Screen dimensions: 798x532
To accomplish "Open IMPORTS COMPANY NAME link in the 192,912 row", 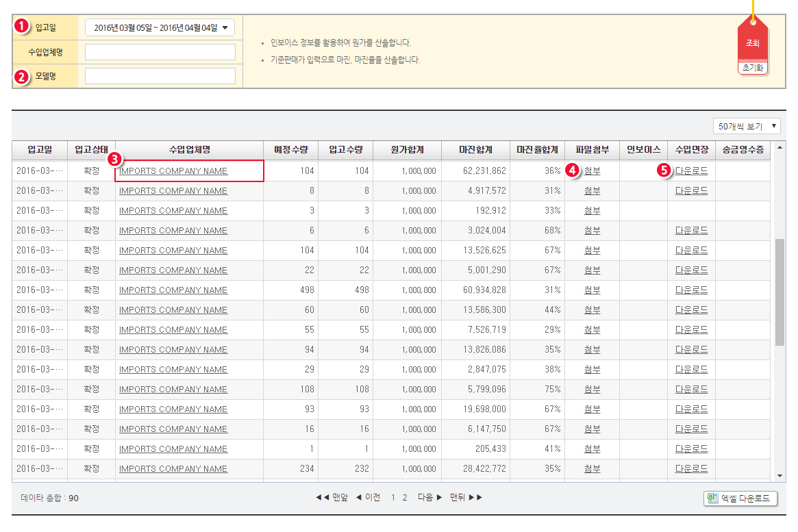I will coord(173,211).
